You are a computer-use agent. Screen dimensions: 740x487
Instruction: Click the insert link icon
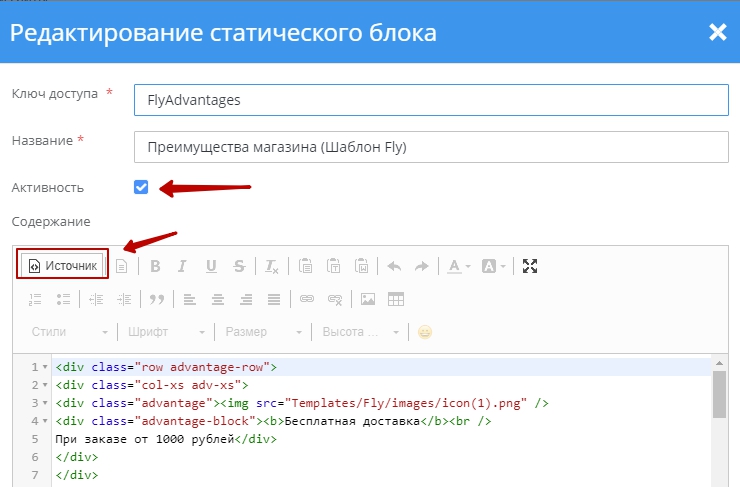(x=308, y=299)
